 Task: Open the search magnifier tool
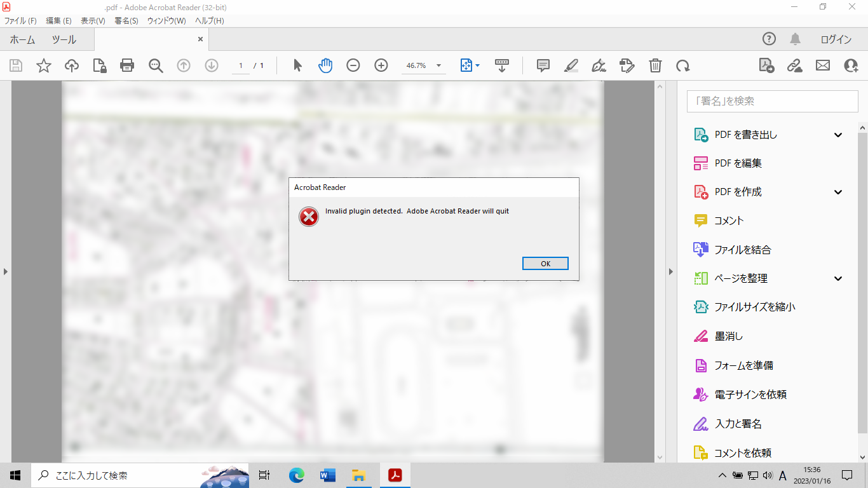(156, 65)
